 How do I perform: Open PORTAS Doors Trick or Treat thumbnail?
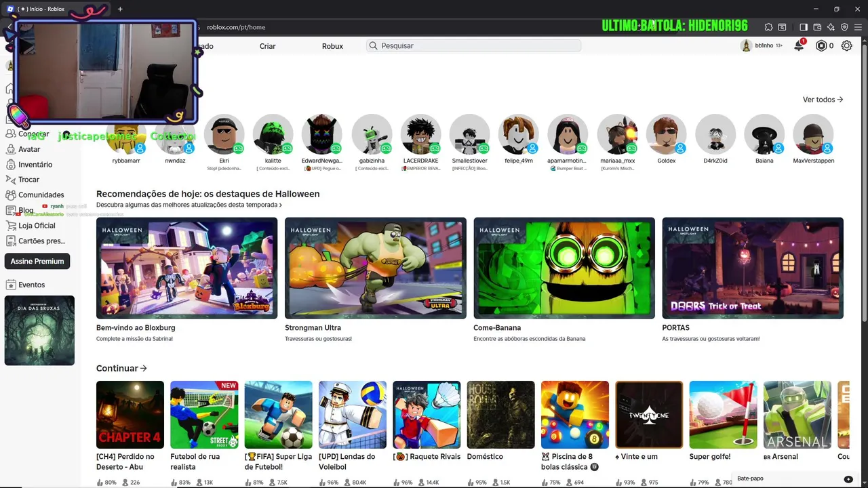753,268
